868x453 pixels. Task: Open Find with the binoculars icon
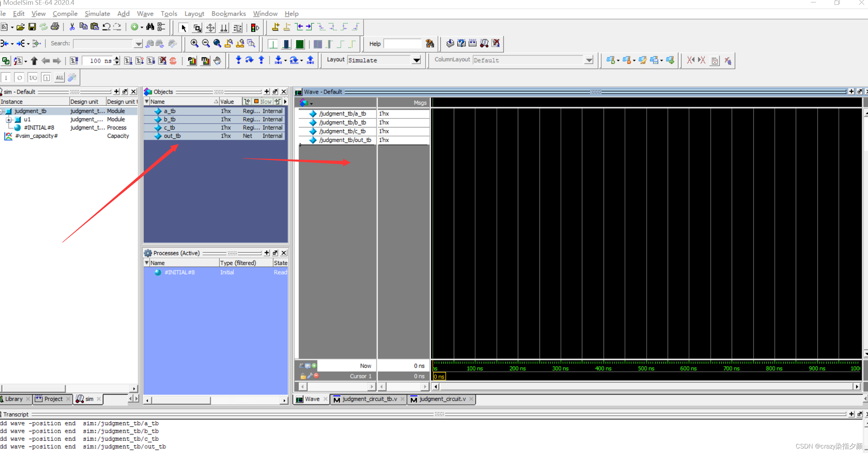(150, 27)
